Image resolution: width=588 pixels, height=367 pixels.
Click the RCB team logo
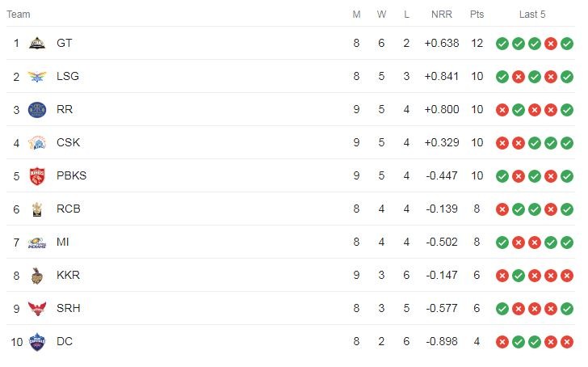click(37, 209)
